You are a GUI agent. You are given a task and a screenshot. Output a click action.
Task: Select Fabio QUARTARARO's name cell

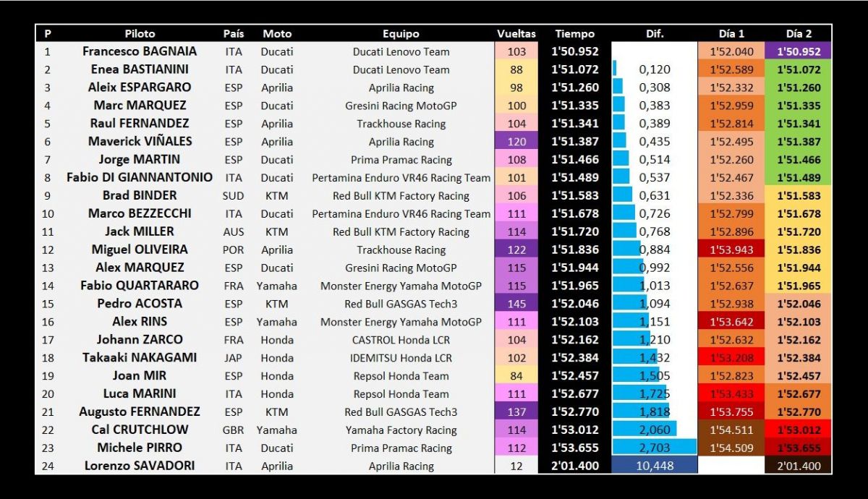tap(140, 286)
